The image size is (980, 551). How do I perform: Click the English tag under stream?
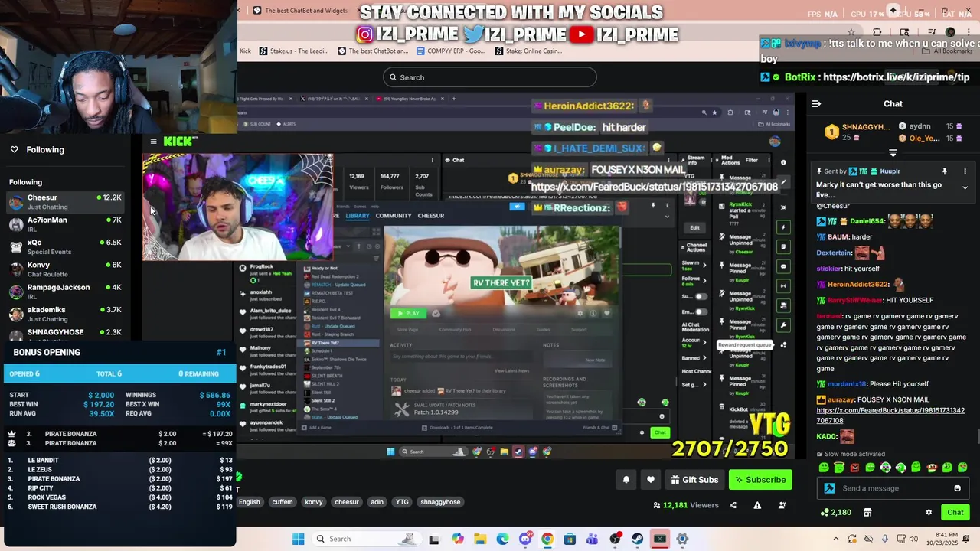(x=250, y=502)
